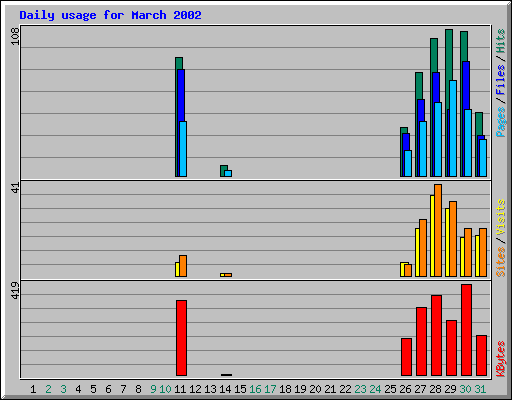Click the vertical 'Sites/Visits' legend

tap(500, 238)
